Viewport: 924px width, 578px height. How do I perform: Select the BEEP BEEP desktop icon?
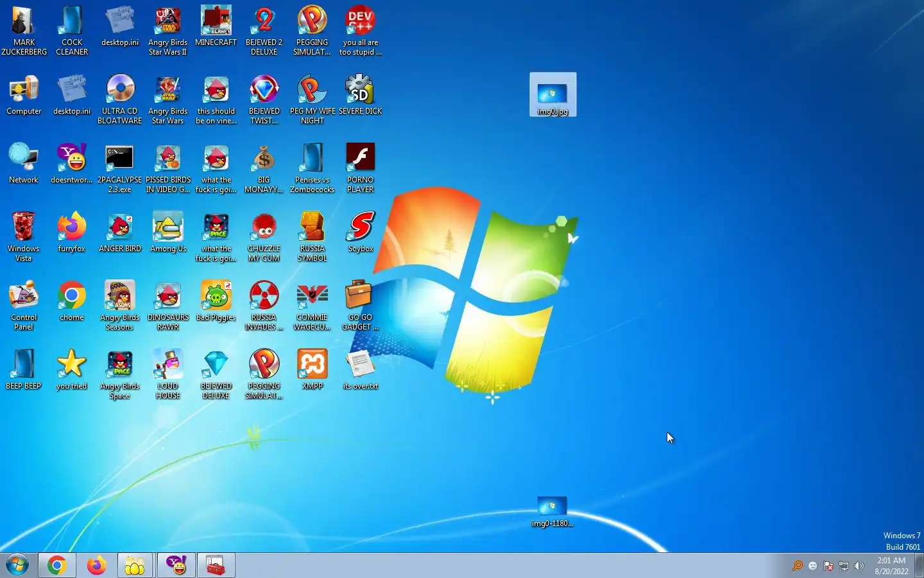[x=24, y=370]
